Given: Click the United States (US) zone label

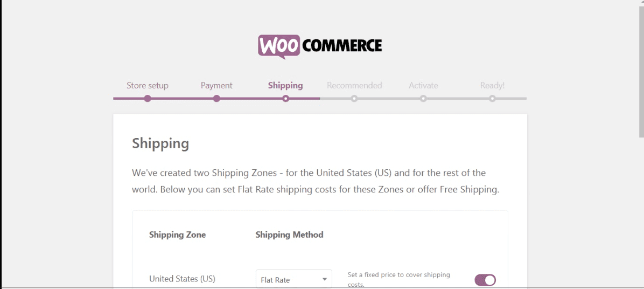Looking at the screenshot, I should coord(182,279).
